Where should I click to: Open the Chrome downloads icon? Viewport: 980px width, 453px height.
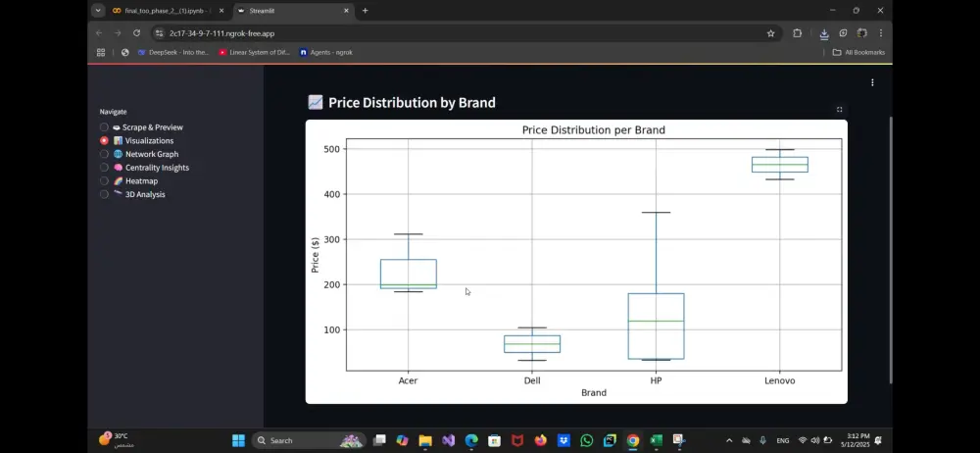[x=824, y=33]
